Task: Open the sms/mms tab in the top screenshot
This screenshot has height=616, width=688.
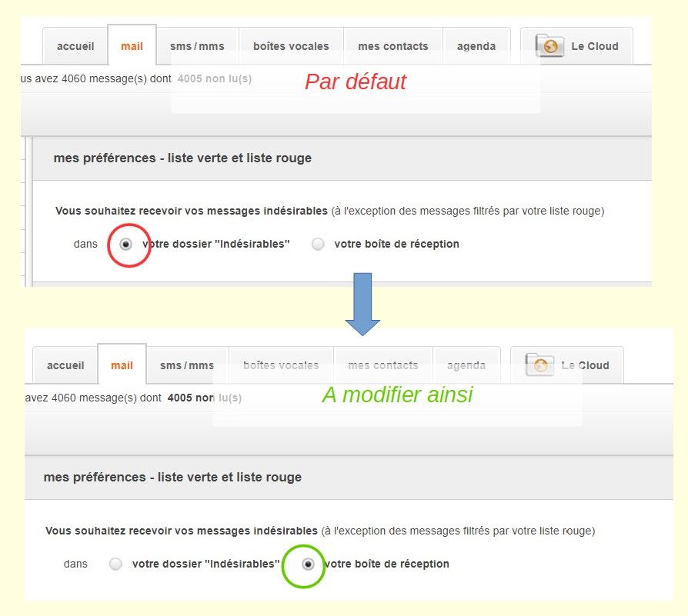Action: coord(198,46)
